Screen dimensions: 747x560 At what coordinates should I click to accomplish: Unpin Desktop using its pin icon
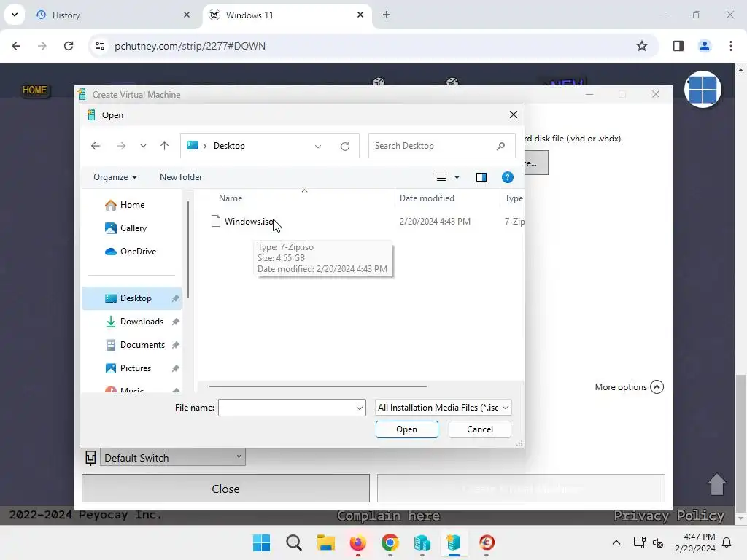pos(175,298)
